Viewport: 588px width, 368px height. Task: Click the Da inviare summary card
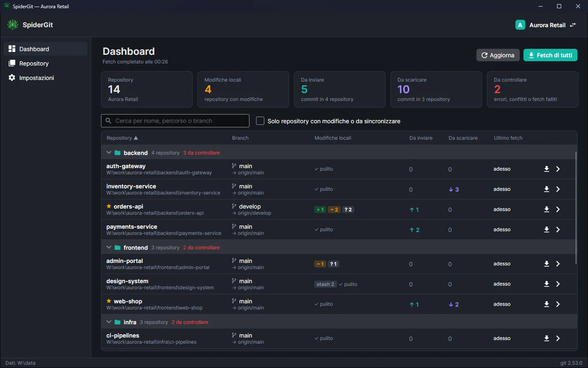tap(339, 89)
